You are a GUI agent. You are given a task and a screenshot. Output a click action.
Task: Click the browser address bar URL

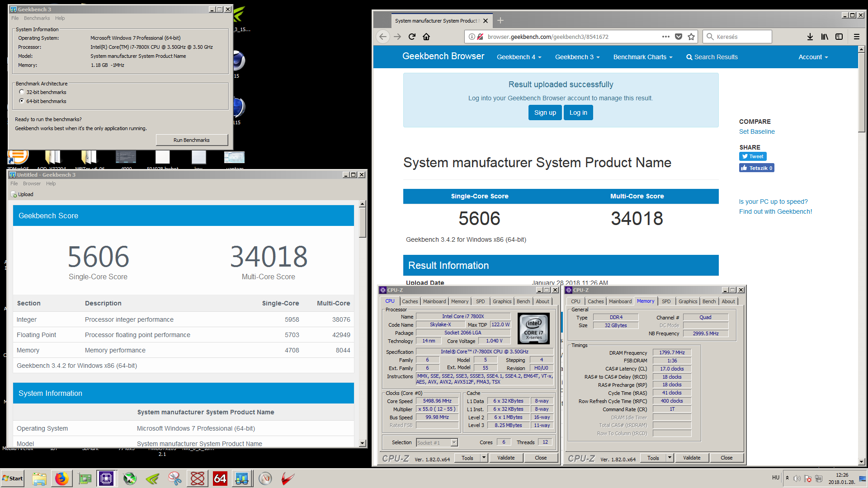coord(548,37)
